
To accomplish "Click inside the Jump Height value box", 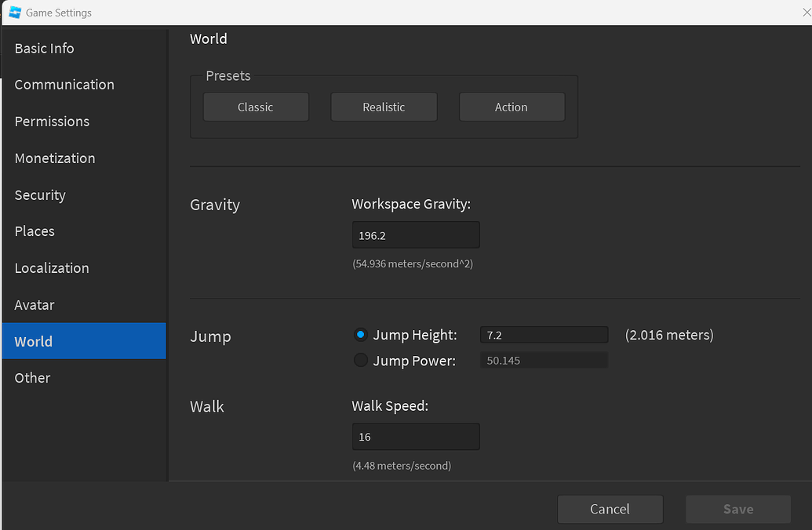I will (x=544, y=335).
